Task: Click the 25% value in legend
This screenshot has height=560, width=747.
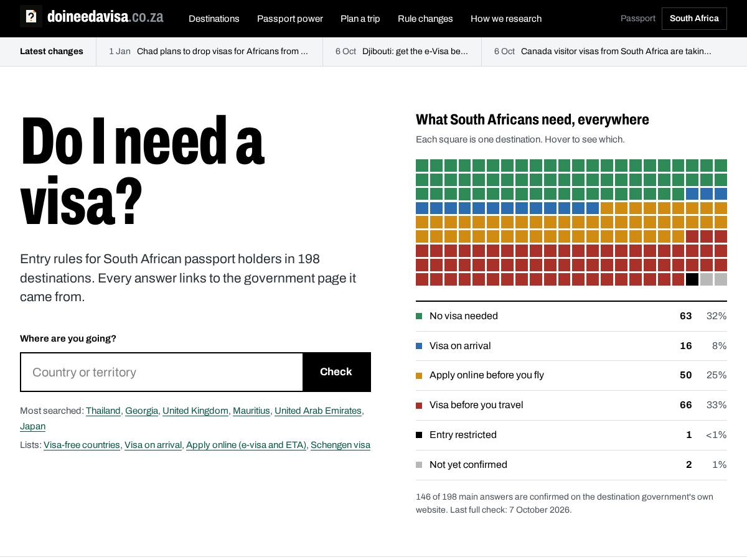Action: click(x=716, y=375)
